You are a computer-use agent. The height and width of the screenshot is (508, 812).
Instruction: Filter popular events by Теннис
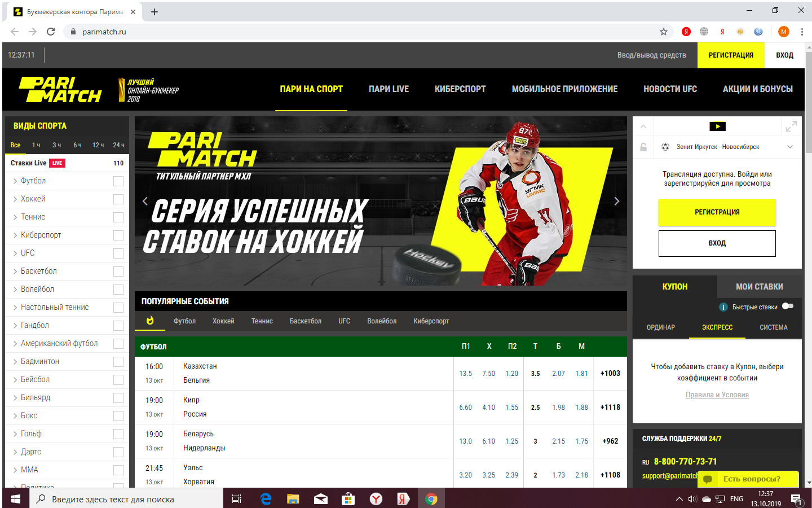click(x=262, y=321)
